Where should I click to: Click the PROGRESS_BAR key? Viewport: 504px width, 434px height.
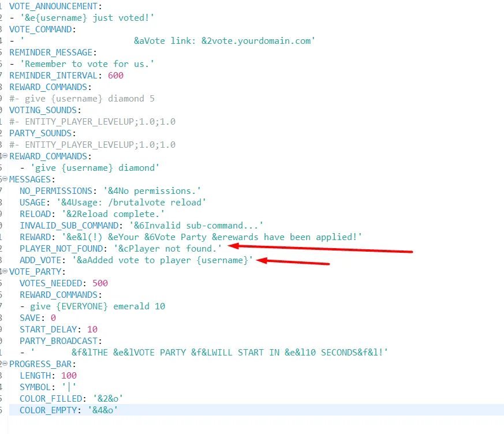[40, 365]
